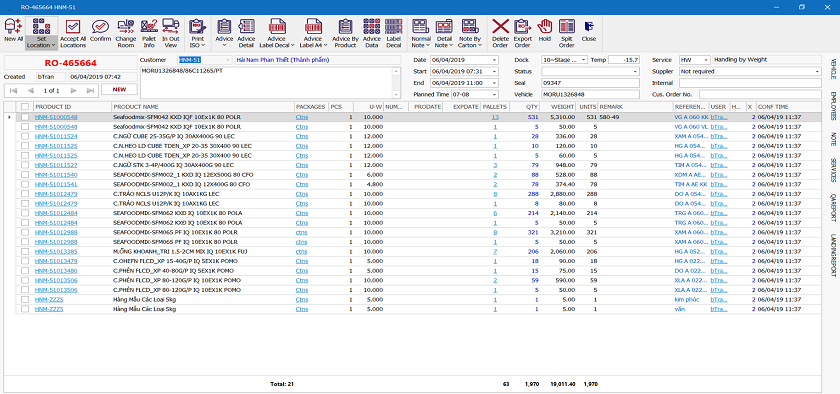This screenshot has width=840, height=394.
Task: Go to next record arrow
Action: (x=74, y=90)
